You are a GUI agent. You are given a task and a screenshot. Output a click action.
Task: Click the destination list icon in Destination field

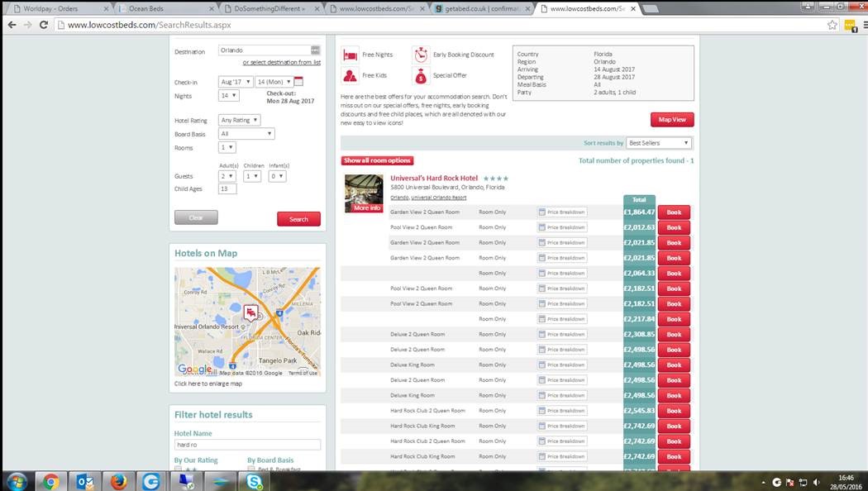tap(315, 50)
